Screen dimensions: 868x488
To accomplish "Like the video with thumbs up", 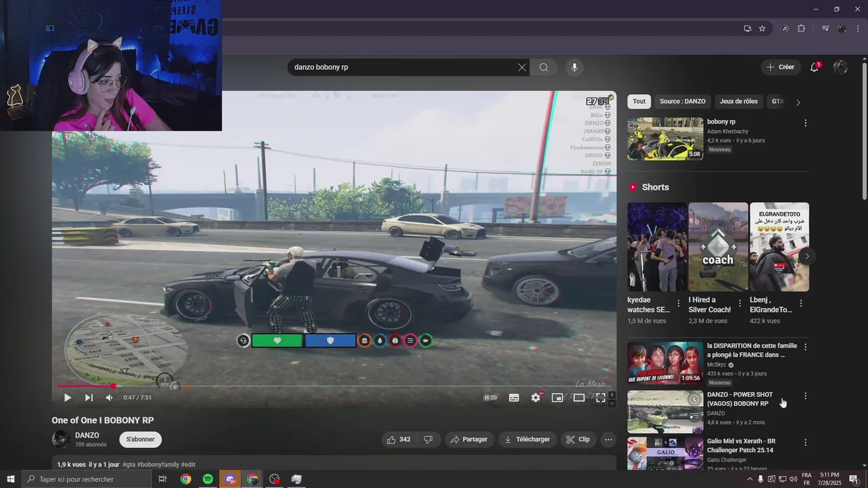I will (398, 439).
